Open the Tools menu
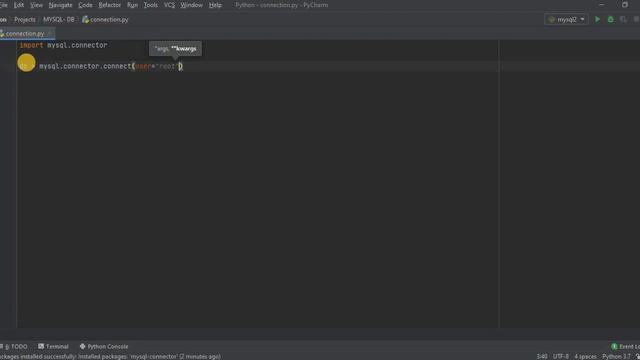 [x=151, y=5]
